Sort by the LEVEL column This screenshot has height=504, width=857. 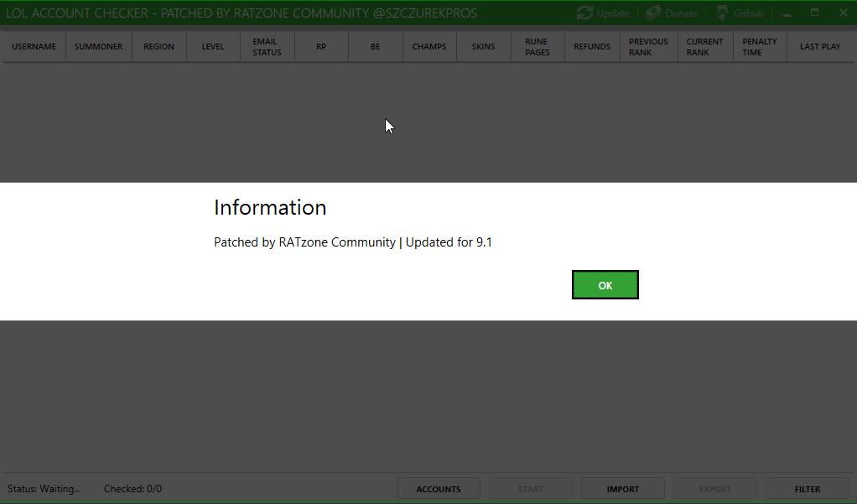click(x=213, y=47)
